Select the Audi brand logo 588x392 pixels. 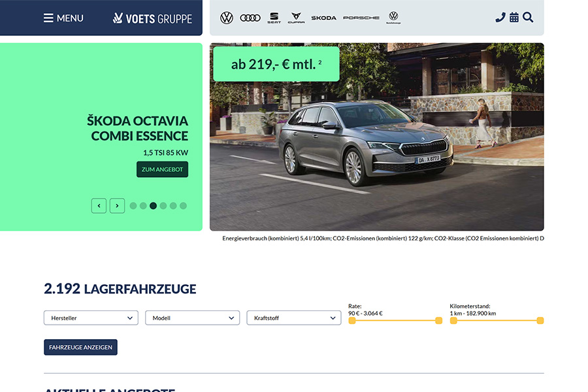point(250,18)
